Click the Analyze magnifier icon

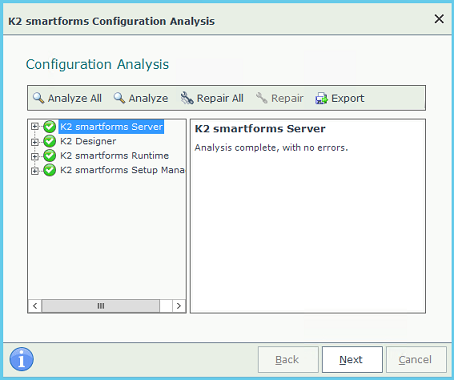pos(119,98)
